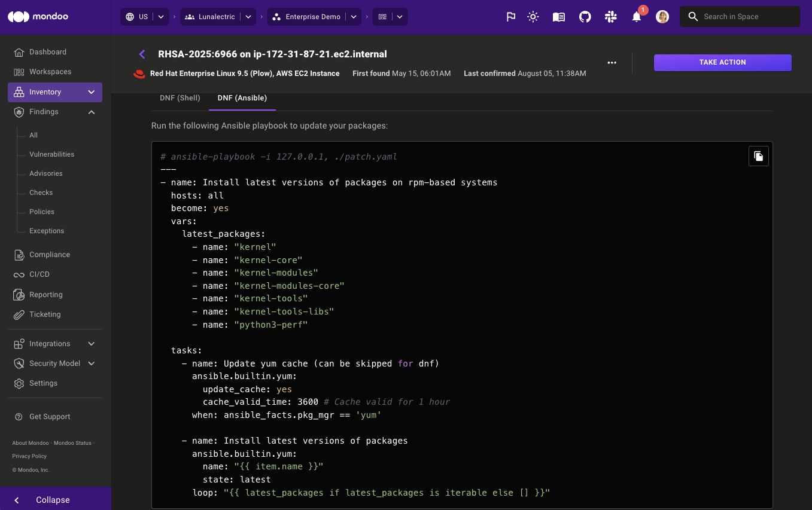Click the cache_valid_time: 3600 line
The width and height of the screenshot is (812, 510).
point(326,402)
